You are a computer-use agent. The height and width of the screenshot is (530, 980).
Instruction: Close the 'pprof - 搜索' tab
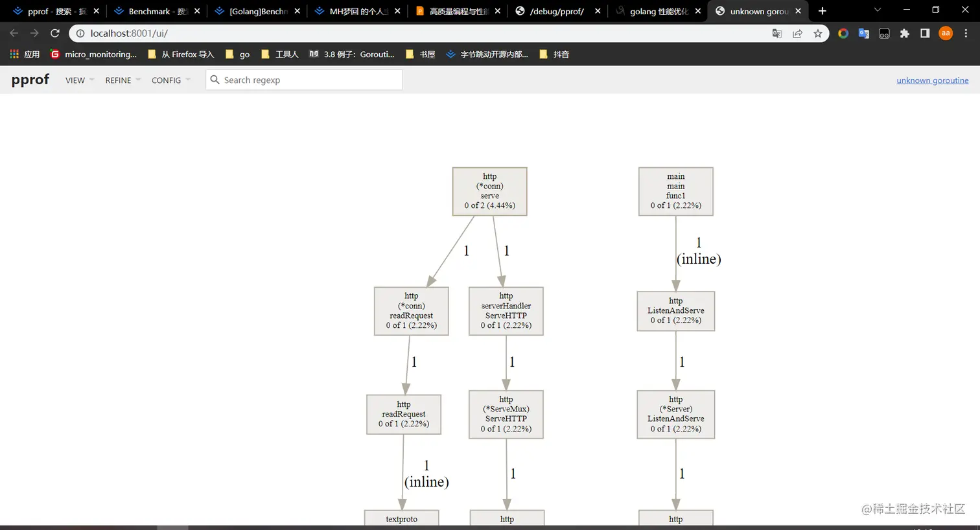click(97, 11)
